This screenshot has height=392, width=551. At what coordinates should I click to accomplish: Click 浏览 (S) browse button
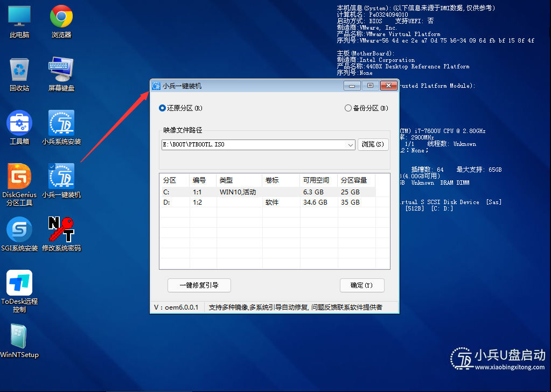coord(373,144)
